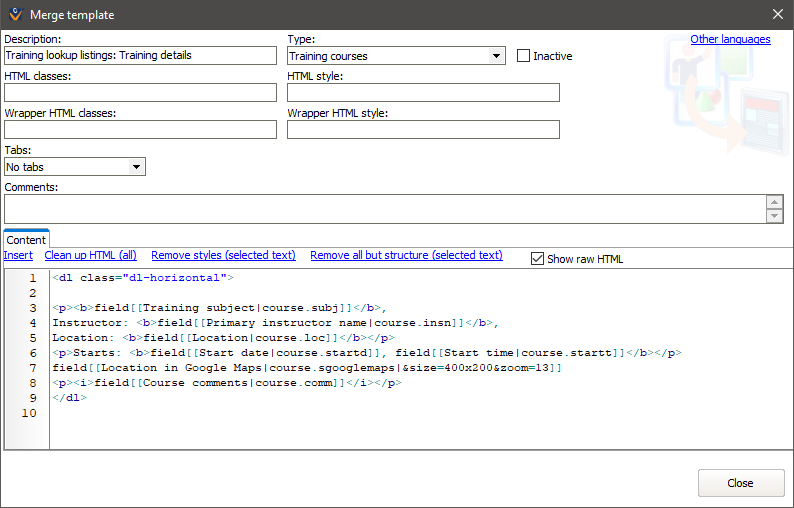Click into the Description field
The width and height of the screenshot is (794, 508).
point(140,56)
